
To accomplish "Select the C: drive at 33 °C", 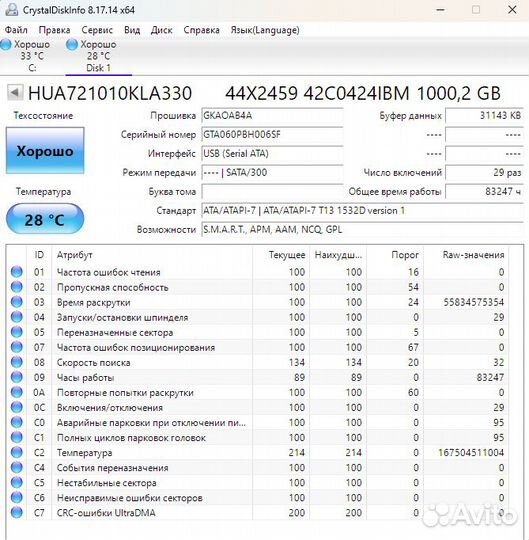I will pos(26,56).
